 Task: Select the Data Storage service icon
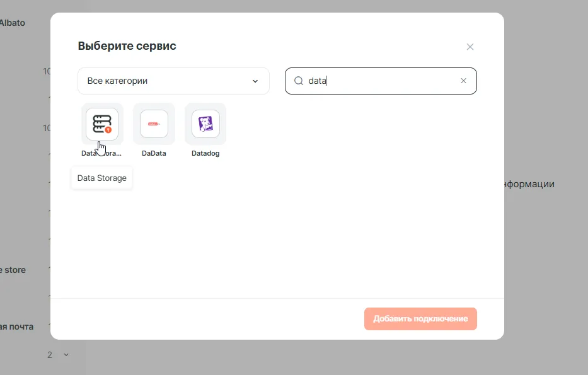pos(102,124)
